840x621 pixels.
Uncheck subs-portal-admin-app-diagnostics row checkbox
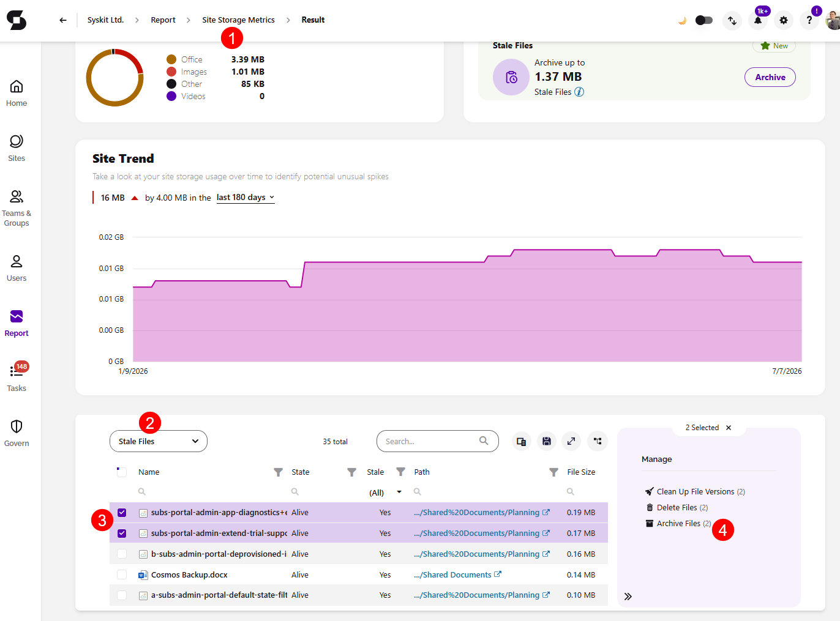click(122, 513)
